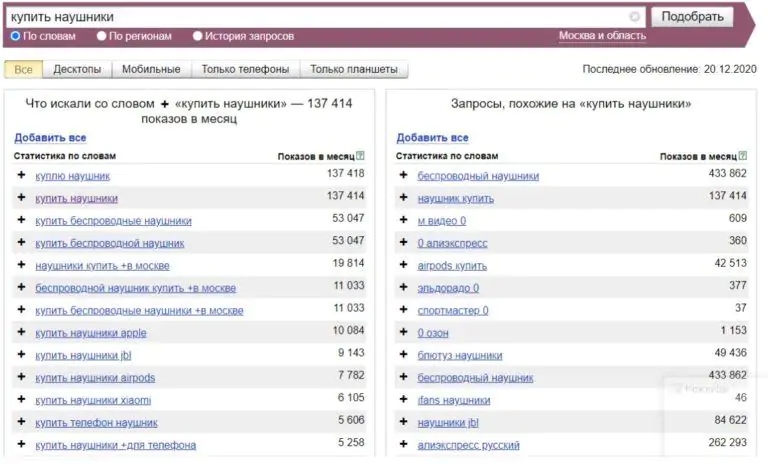Open 'купить беспроводные наушники' query link
Viewport: 768px width, 464px height.
[113, 221]
